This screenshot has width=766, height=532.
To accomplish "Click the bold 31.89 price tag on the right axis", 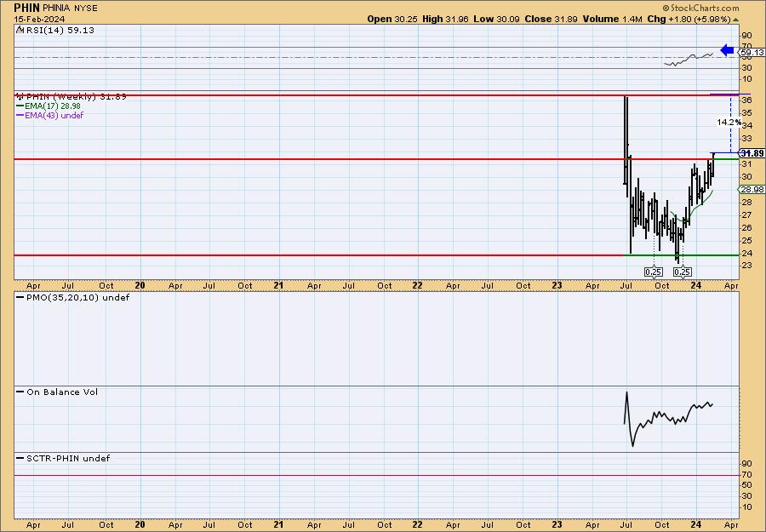I will 752,153.
